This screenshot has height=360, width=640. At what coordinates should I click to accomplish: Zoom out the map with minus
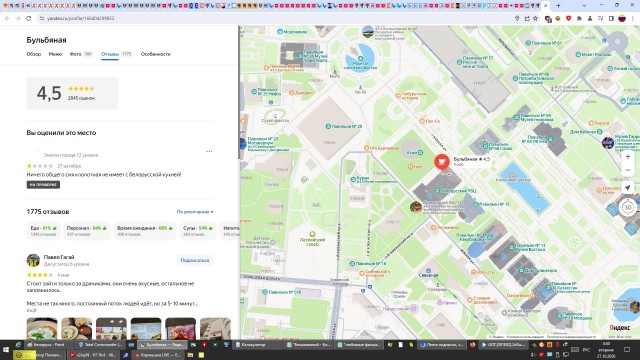tap(628, 170)
